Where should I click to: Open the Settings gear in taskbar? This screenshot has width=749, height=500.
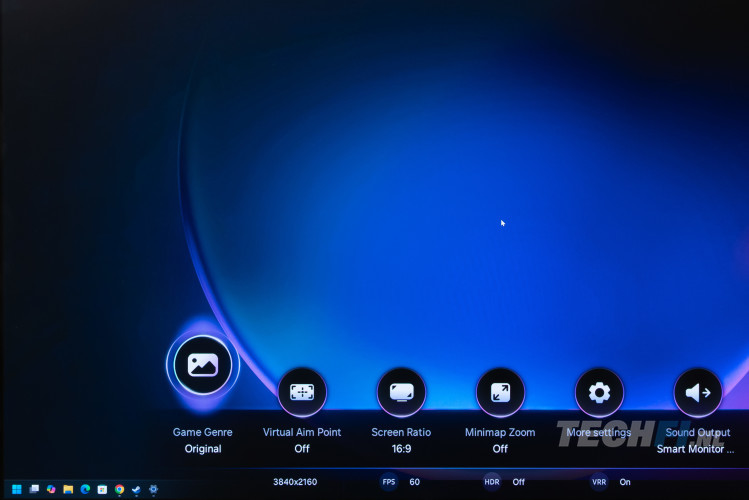point(153,489)
